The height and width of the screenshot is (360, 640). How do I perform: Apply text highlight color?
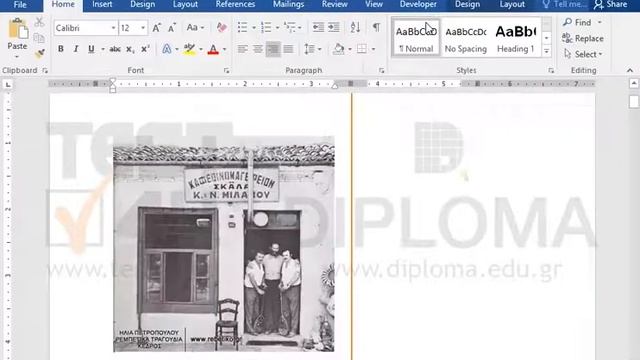click(189, 49)
